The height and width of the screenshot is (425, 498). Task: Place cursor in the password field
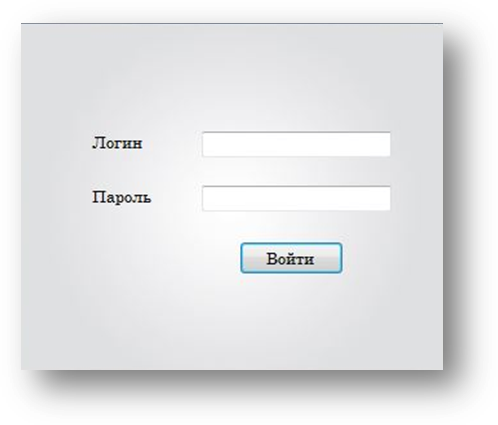click(296, 198)
